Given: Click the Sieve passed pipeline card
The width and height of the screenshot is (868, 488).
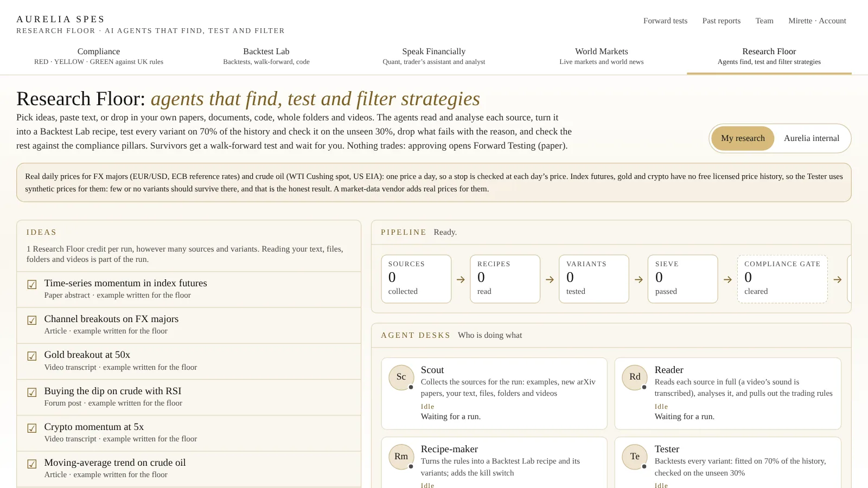Looking at the screenshot, I should 683,279.
